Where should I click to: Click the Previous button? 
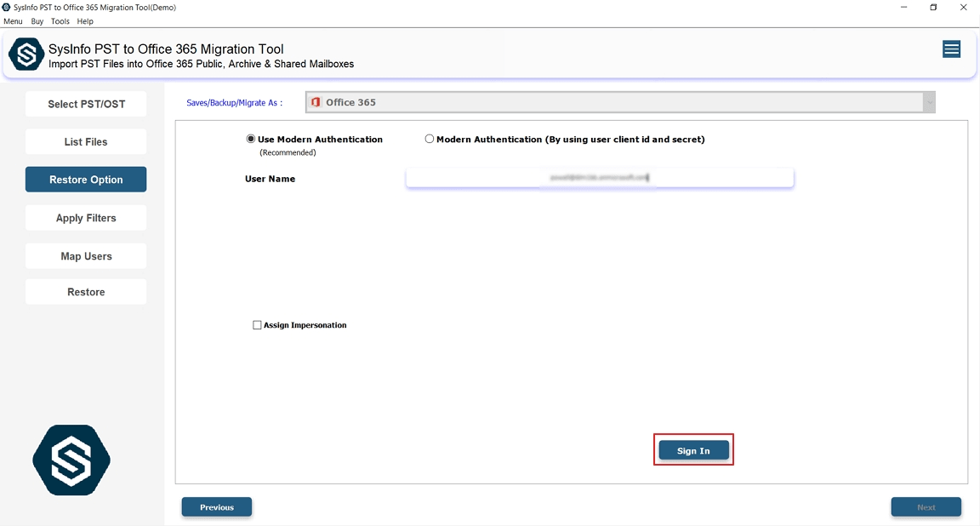pos(217,507)
